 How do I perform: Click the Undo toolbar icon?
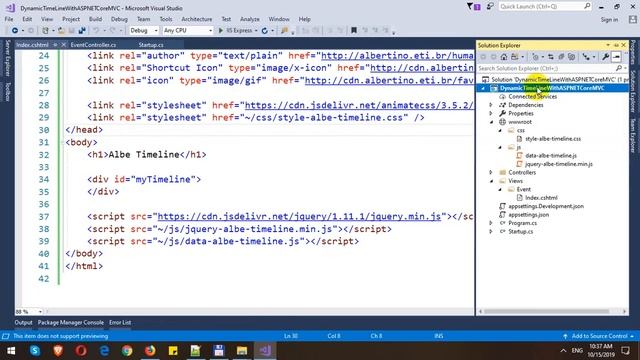(96, 31)
